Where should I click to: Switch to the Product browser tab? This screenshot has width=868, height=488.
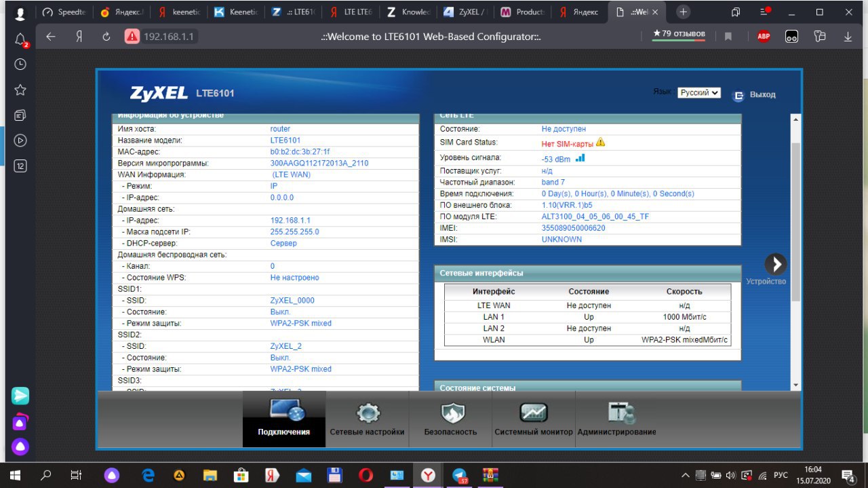tap(522, 12)
